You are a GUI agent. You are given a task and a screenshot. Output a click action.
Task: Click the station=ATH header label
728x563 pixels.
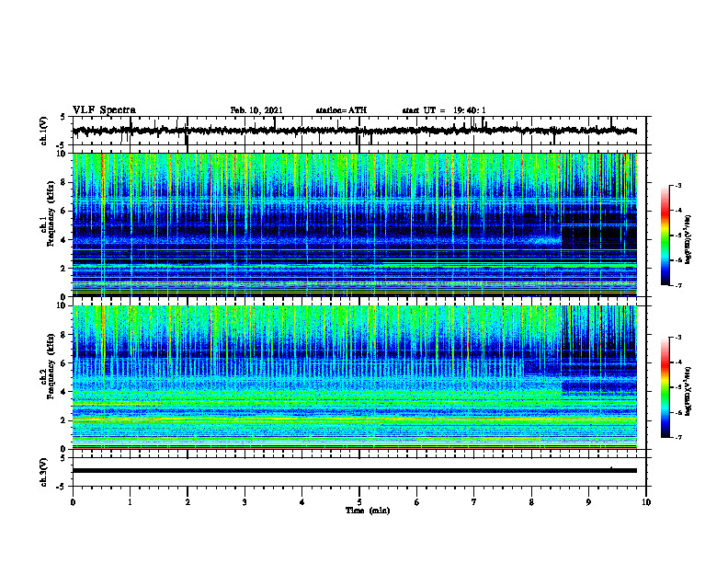coord(341,110)
